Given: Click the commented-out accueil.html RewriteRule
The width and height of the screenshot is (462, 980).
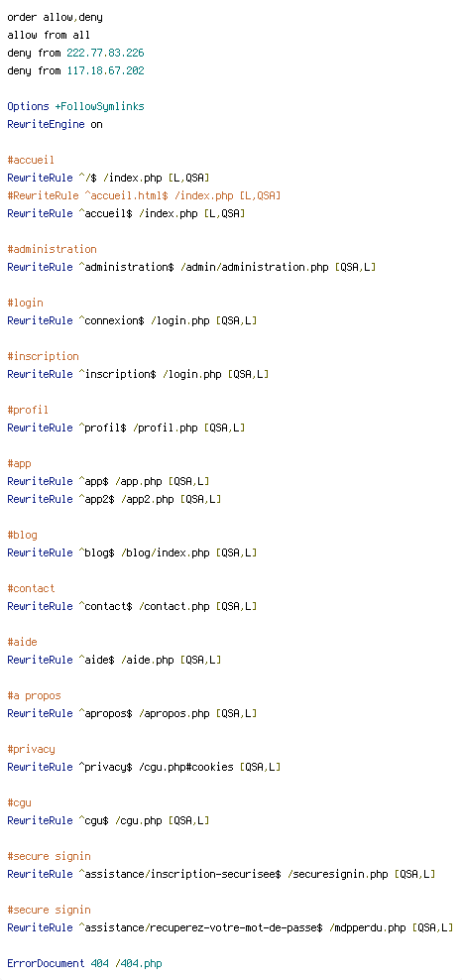Looking at the screenshot, I should (x=144, y=195).
